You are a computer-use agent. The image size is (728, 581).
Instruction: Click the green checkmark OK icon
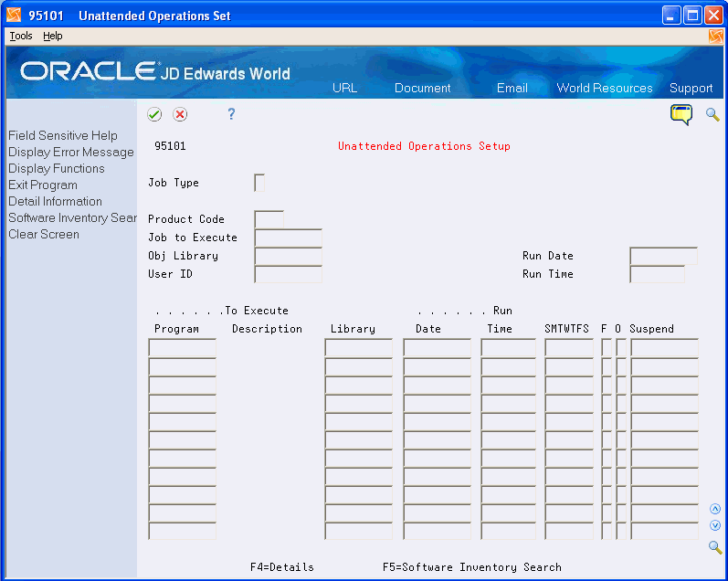(x=154, y=114)
